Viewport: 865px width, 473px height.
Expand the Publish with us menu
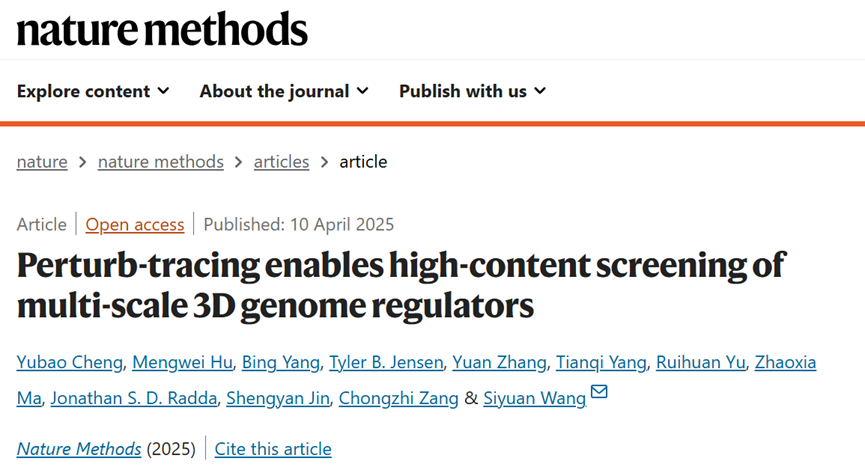click(472, 91)
